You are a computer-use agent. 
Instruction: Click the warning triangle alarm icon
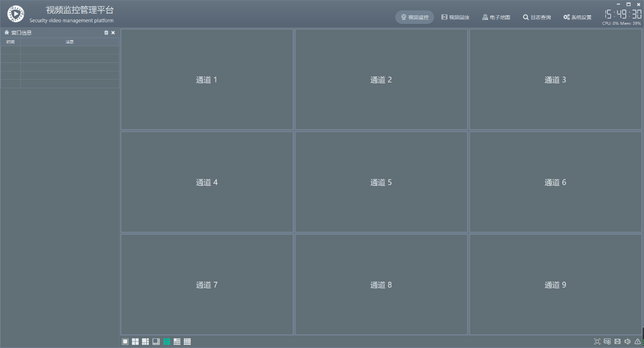tap(637, 341)
